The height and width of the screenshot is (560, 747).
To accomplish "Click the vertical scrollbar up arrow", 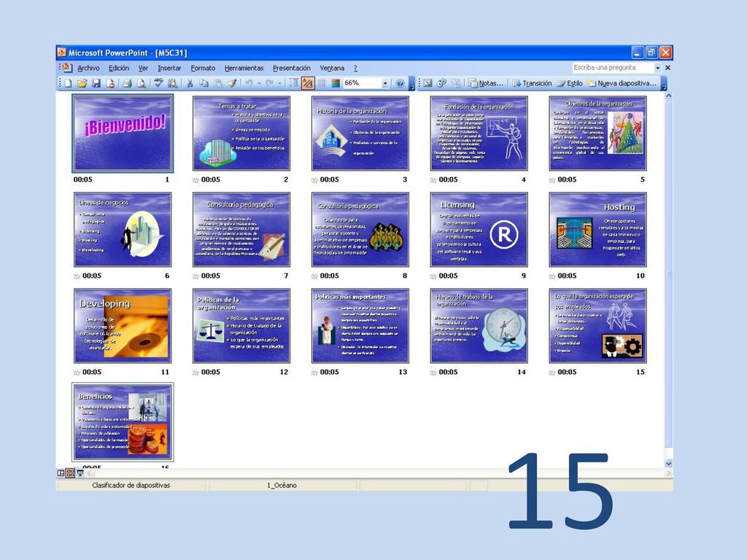I will (x=668, y=96).
